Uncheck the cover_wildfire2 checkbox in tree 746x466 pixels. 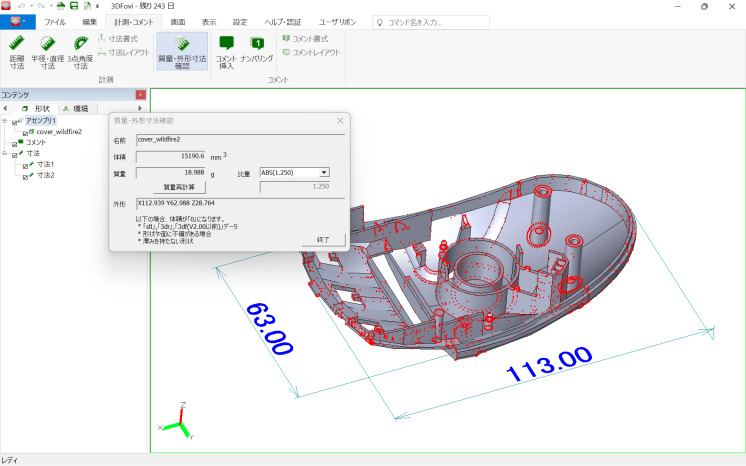click(25, 134)
